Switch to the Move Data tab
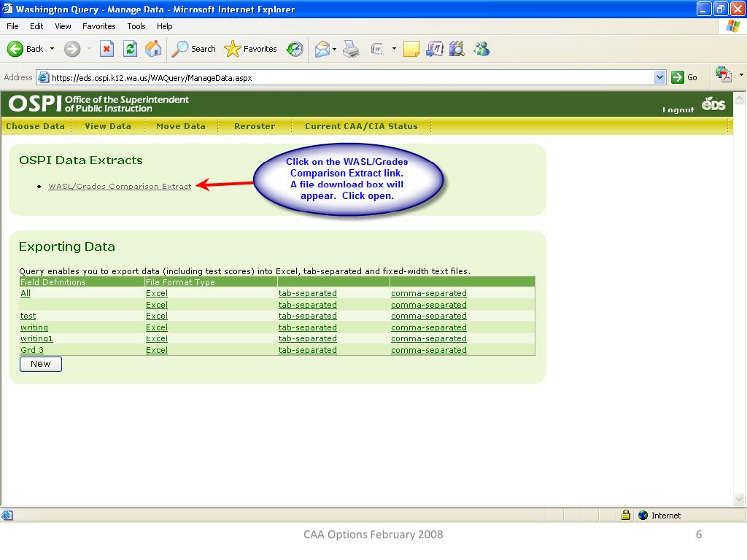Viewport: 747px width, 560px height. [181, 126]
